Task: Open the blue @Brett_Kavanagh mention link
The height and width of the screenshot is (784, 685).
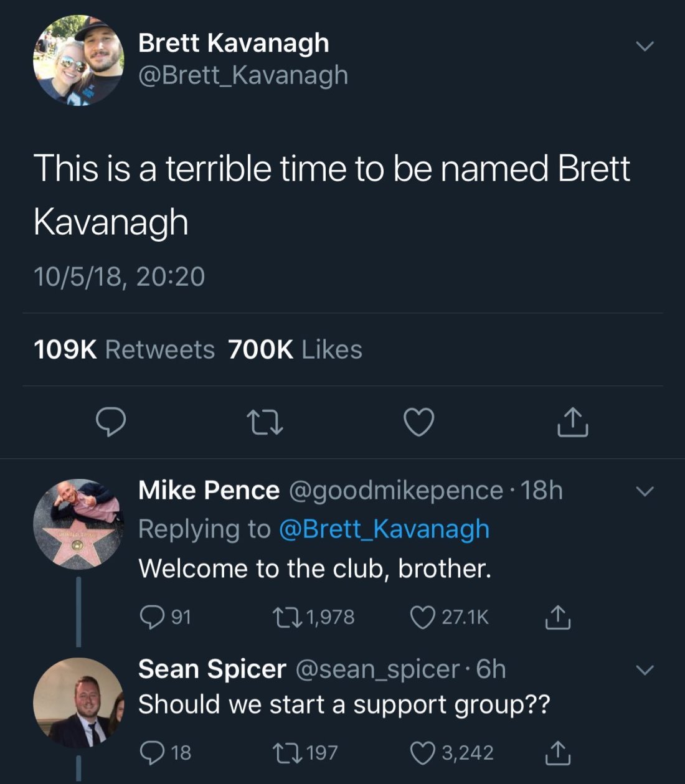Action: tap(384, 529)
